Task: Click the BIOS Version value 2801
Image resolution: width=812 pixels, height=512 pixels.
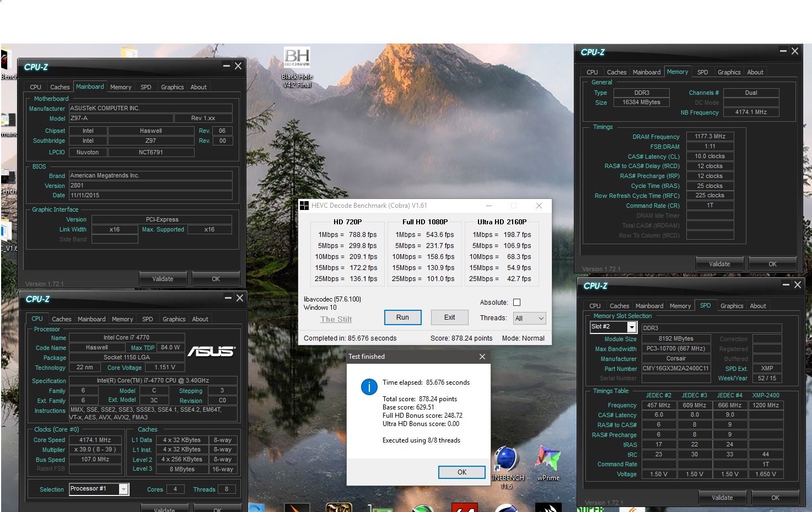Action: [150, 185]
